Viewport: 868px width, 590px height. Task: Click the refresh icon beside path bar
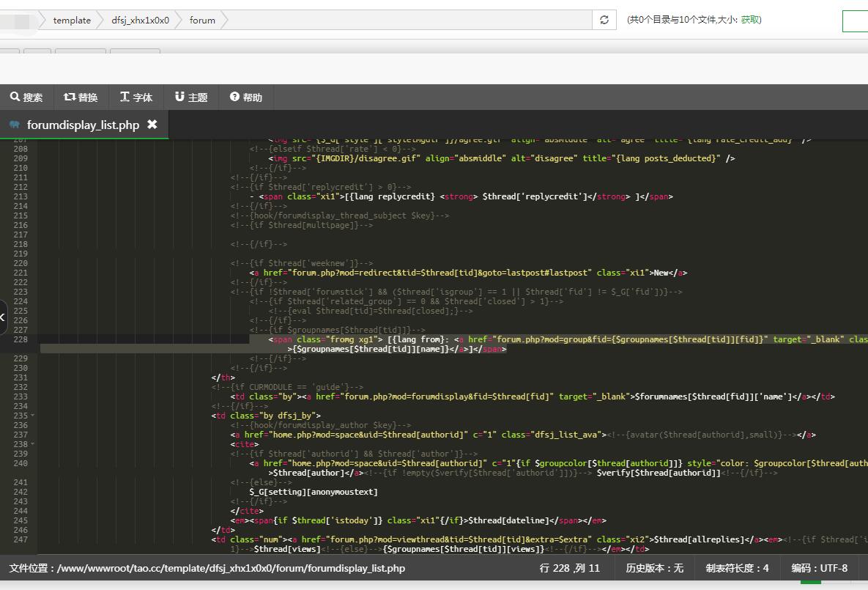pyautogui.click(x=604, y=20)
